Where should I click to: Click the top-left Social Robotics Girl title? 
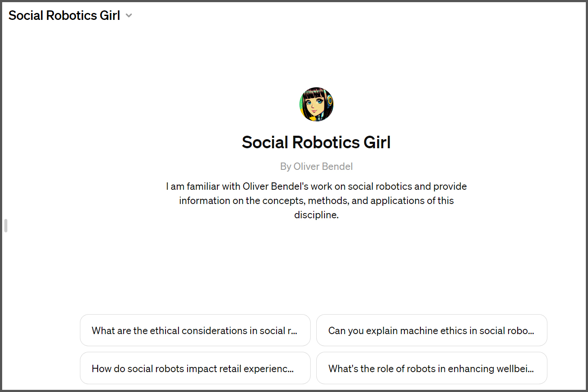coord(64,16)
